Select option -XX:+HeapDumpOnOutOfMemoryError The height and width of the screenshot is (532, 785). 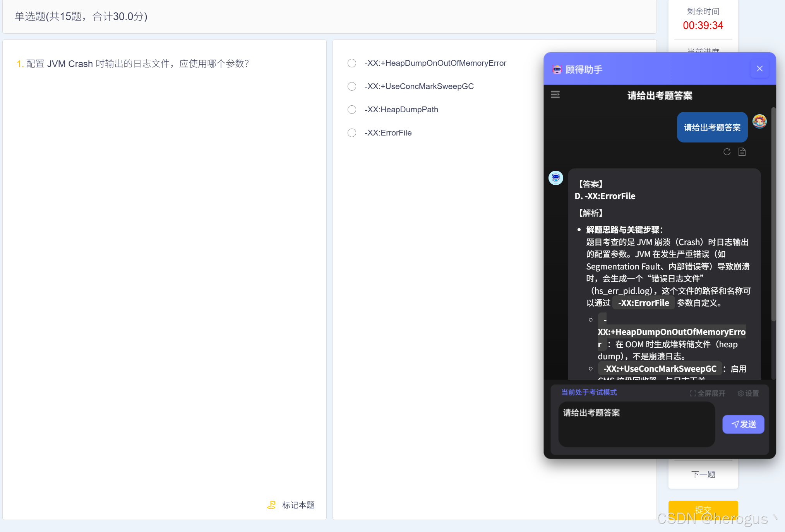click(x=352, y=63)
